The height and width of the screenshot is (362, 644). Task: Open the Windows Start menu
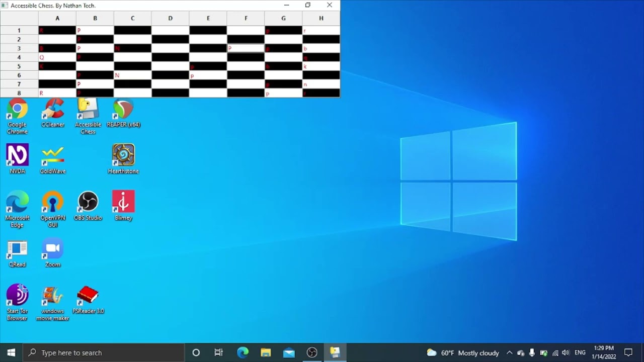pyautogui.click(x=11, y=352)
